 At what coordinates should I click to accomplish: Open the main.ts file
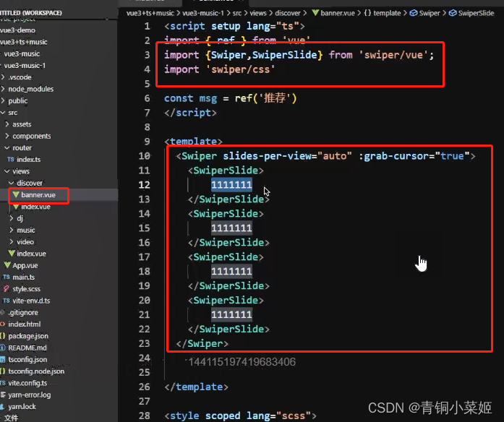(x=24, y=277)
